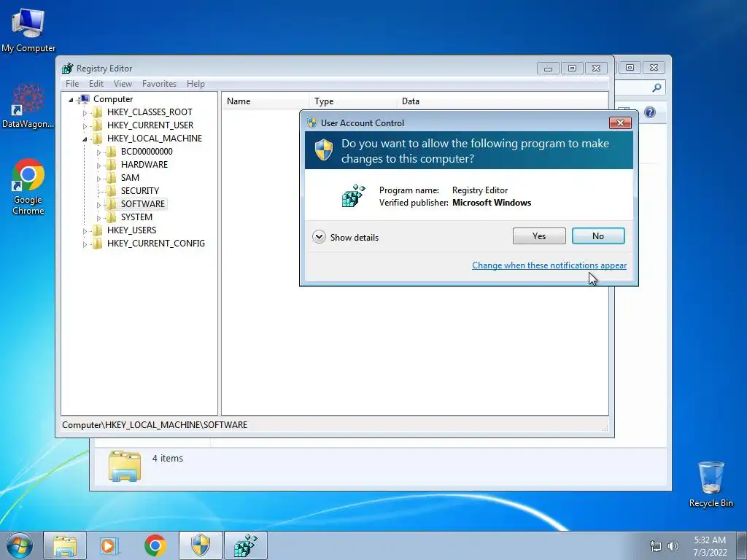Click the Computer icon in registry tree

84,99
